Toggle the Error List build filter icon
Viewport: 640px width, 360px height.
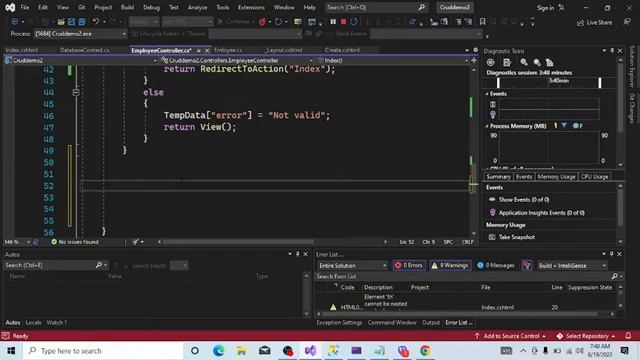click(527, 265)
